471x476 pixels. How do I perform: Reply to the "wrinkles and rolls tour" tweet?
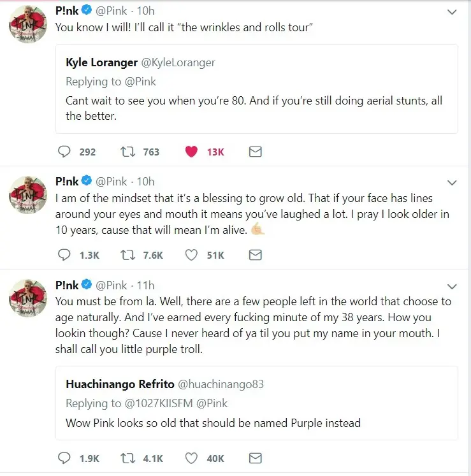pyautogui.click(x=64, y=152)
